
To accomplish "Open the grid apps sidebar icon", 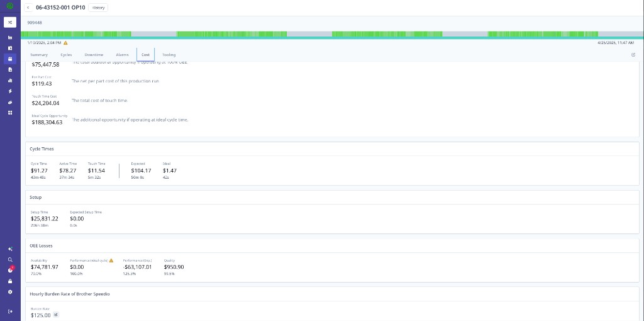I will point(10,113).
